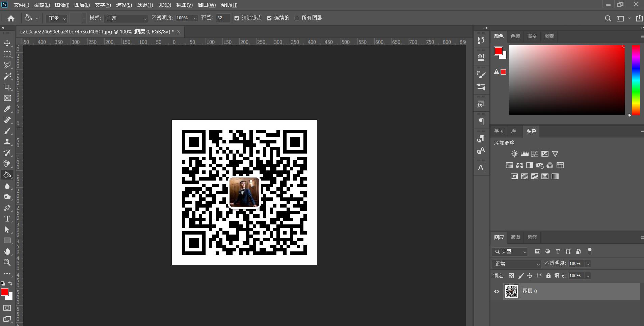This screenshot has height=326, width=644.
Task: Add a Hue/Saturation adjustment
Action: coord(510,165)
